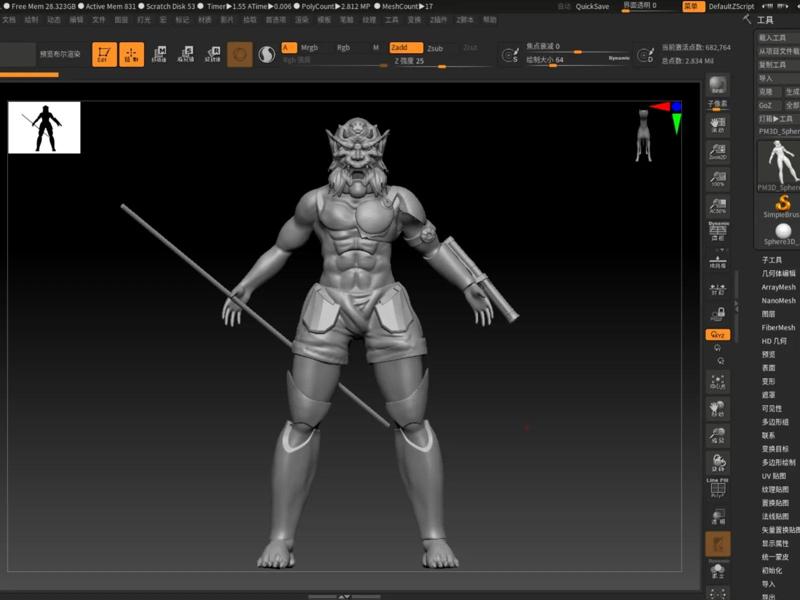The height and width of the screenshot is (600, 800).
Task: Click the QuickSave button
Action: pyautogui.click(x=592, y=6)
